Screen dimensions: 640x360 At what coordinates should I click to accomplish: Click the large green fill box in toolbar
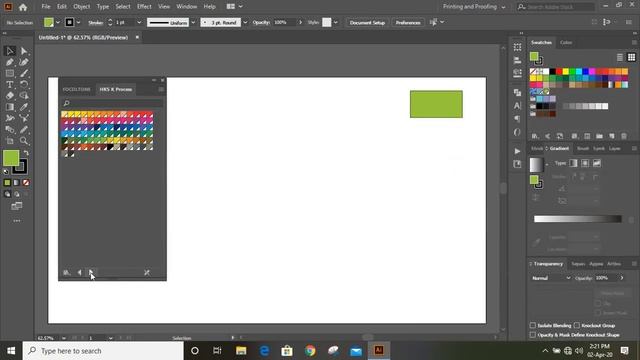click(11, 158)
